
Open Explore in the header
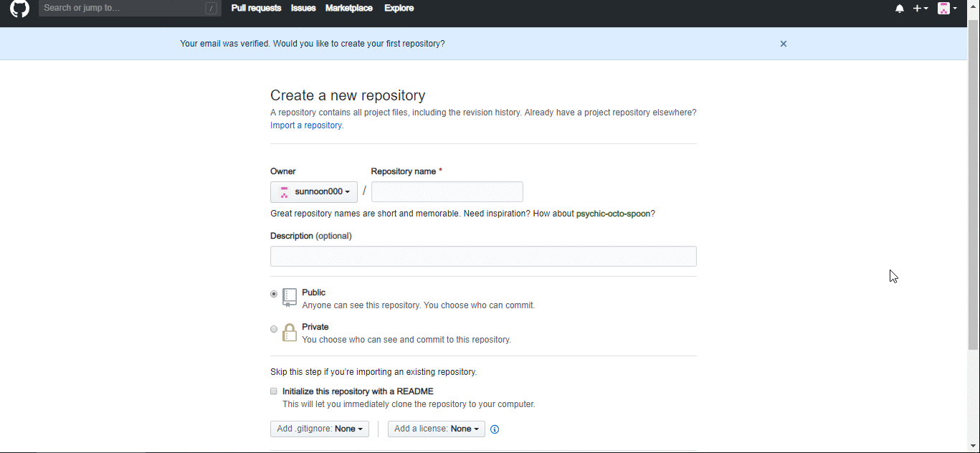click(x=399, y=8)
